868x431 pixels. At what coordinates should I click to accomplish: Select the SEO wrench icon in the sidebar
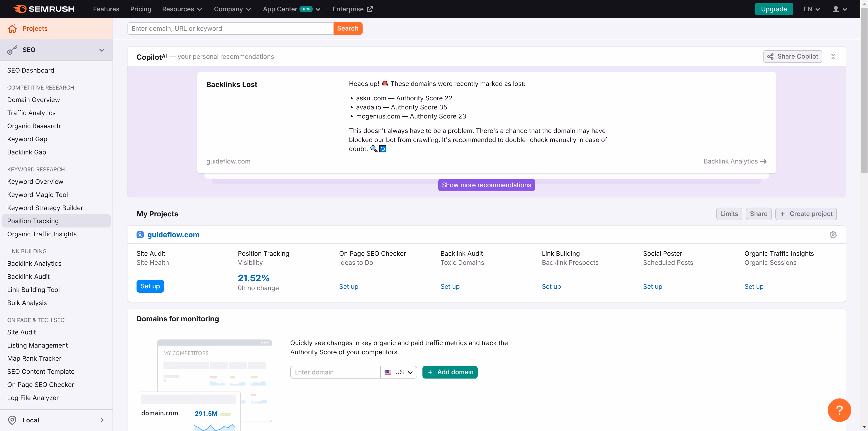pos(12,50)
